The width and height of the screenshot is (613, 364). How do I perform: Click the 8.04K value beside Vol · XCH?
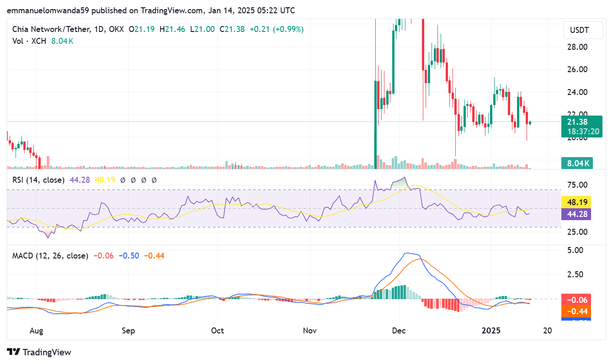tap(63, 41)
